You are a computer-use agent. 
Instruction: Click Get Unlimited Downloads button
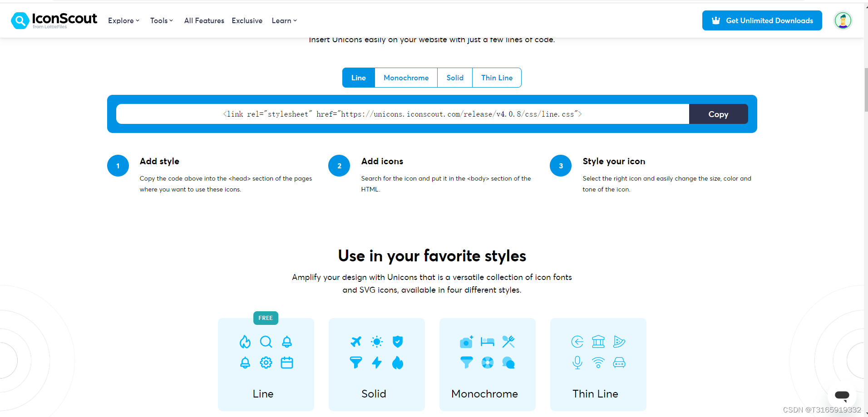(x=762, y=20)
